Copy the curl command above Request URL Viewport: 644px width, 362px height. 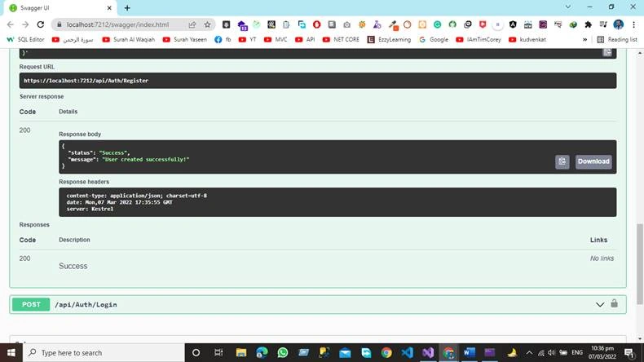pos(607,52)
